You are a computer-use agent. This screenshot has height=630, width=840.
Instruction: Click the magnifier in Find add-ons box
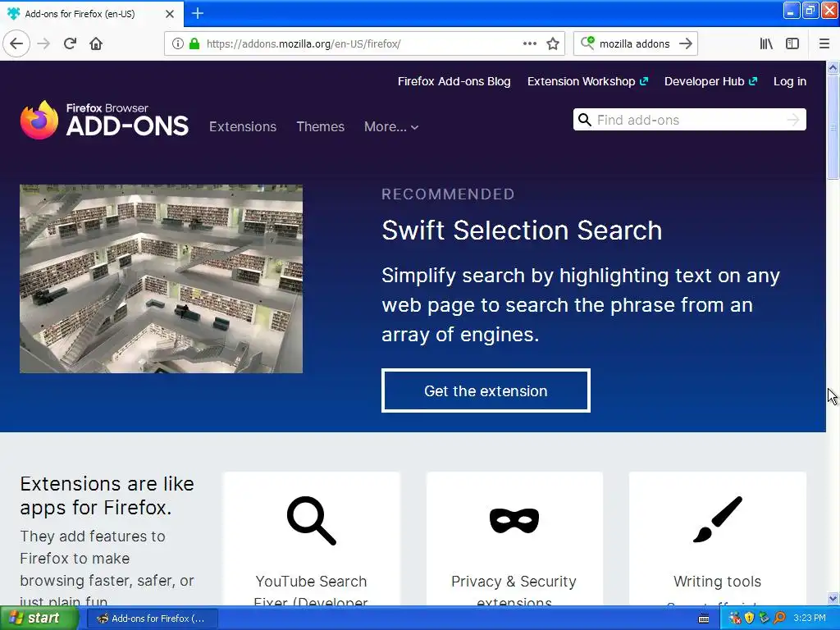click(584, 120)
